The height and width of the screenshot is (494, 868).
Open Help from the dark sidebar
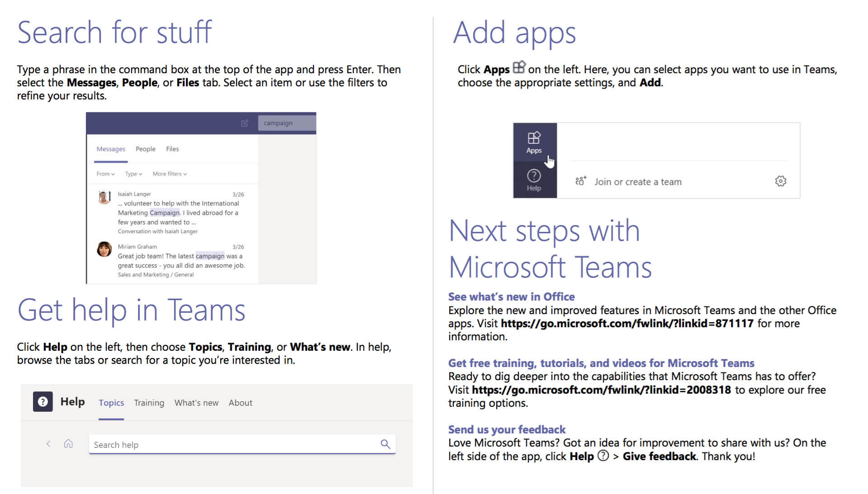534,180
